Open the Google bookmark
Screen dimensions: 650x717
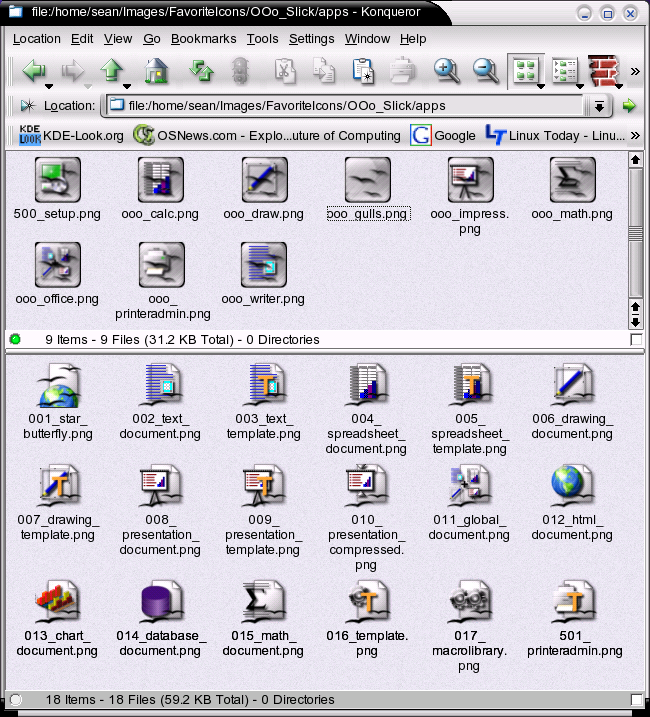pyautogui.click(x=443, y=135)
